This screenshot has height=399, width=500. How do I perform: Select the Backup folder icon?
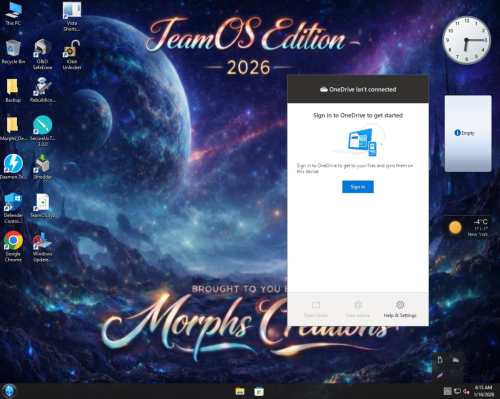pos(13,90)
